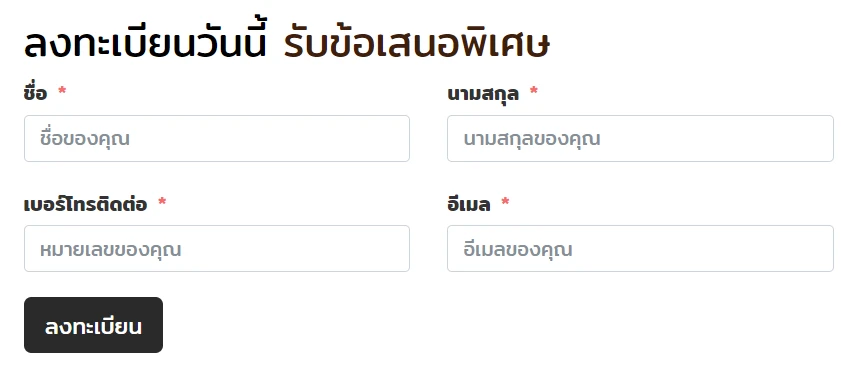This screenshot has height=373, width=859.
Task: Click the required asterisk next to เบอร์โทรติดต่อ
Action: coord(162,202)
